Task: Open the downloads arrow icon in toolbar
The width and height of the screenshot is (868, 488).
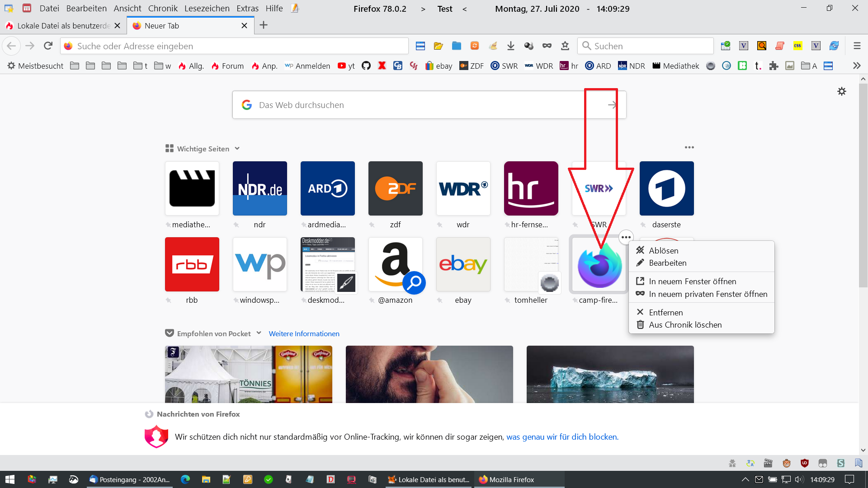Action: (511, 46)
